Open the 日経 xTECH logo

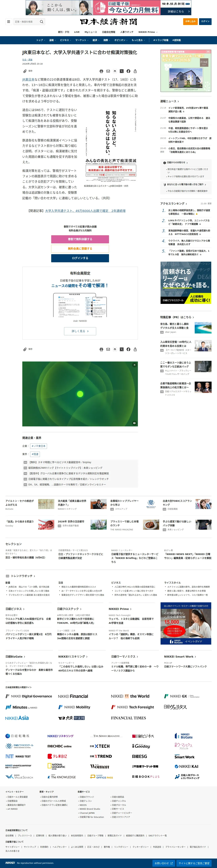(100, 746)
